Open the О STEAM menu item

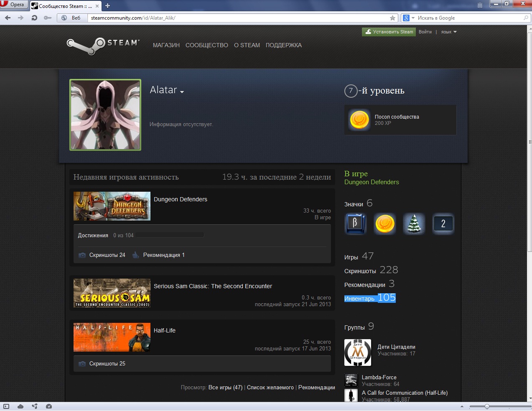(x=247, y=45)
